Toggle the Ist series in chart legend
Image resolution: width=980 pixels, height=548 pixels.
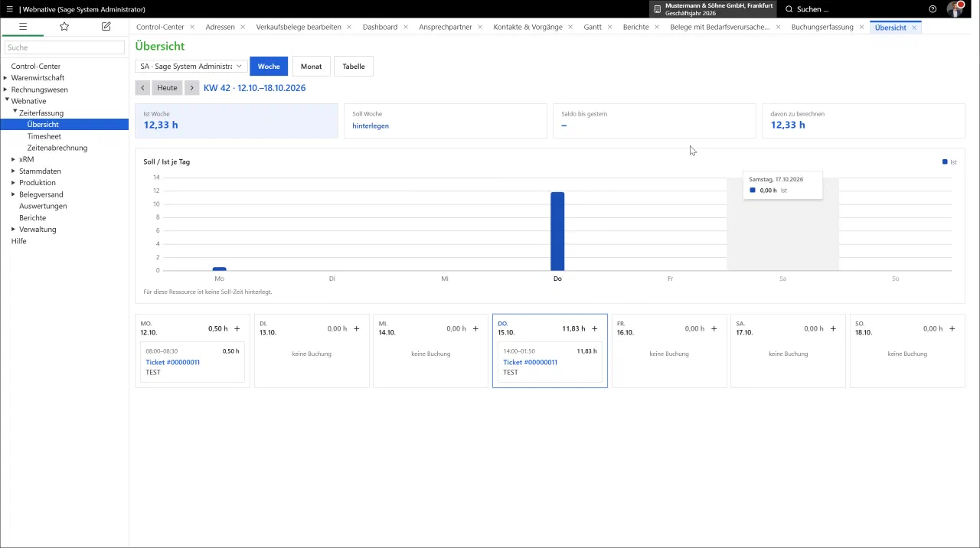pyautogui.click(x=949, y=162)
